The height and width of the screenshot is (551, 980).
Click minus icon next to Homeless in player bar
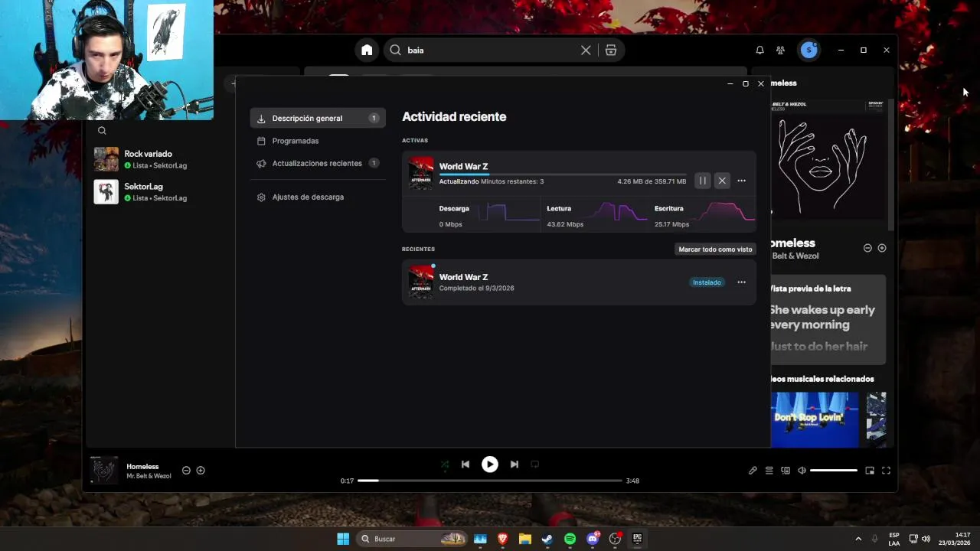(x=186, y=471)
